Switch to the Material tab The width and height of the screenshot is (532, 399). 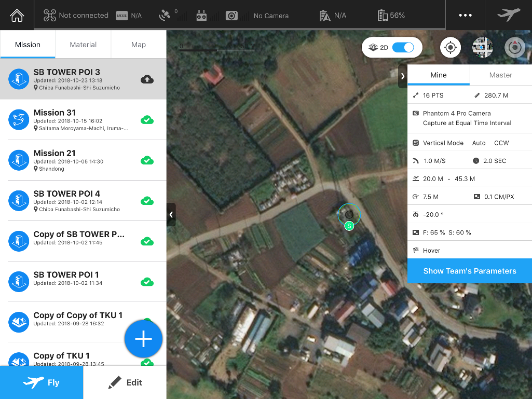tap(83, 45)
